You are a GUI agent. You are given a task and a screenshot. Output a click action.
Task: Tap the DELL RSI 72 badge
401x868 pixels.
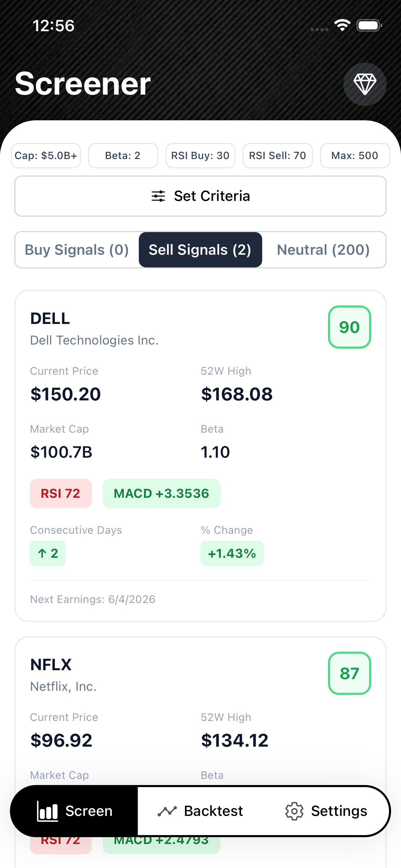[x=61, y=493]
